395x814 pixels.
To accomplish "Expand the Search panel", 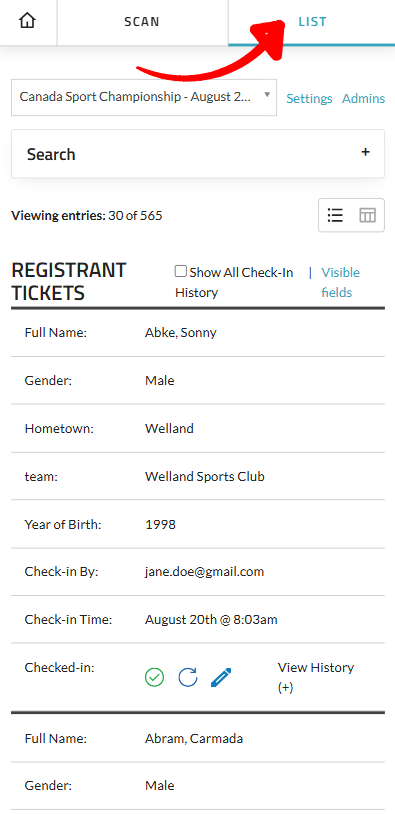I will pyautogui.click(x=198, y=154).
